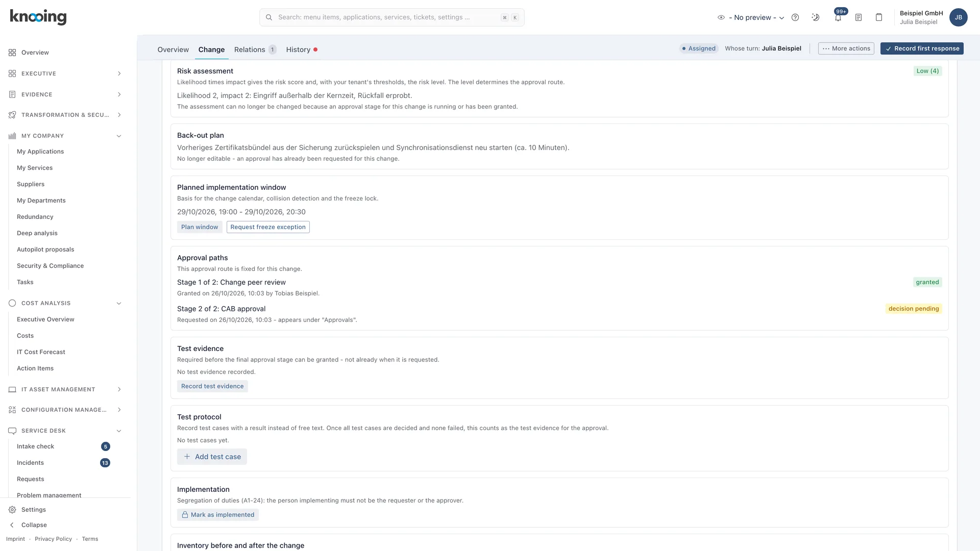Click Request freeze exception button

(x=268, y=227)
